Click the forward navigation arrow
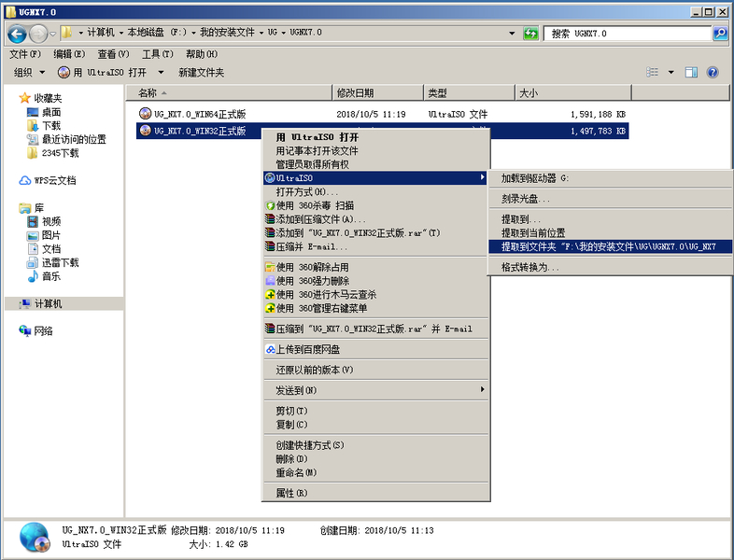The image size is (734, 560). 38,34
